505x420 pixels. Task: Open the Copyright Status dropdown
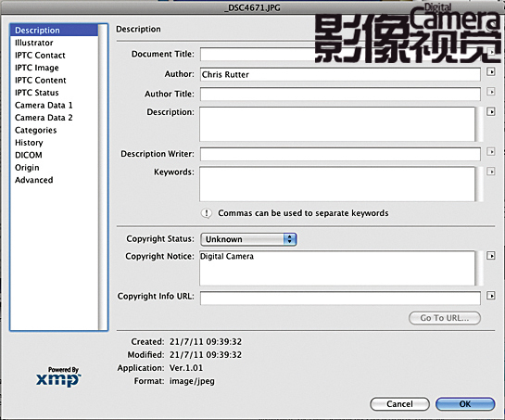(248, 239)
